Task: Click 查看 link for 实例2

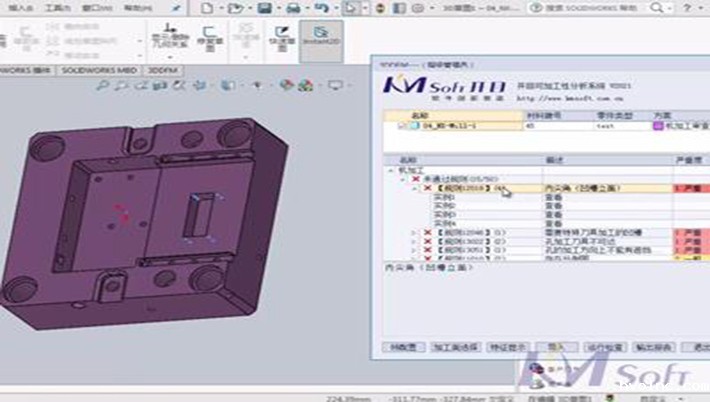Action: click(x=553, y=206)
